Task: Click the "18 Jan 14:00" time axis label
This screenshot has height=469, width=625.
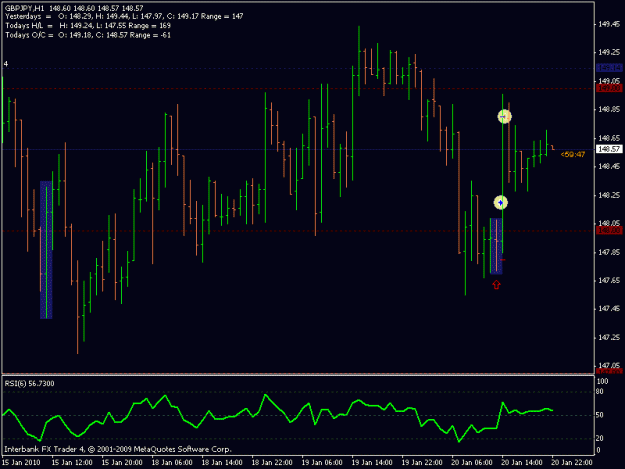Action: [222, 463]
